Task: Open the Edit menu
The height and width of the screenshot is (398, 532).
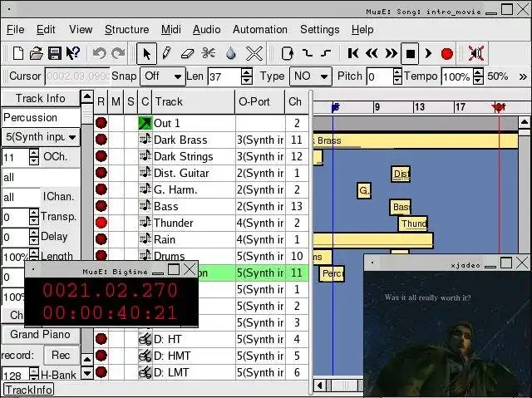Action: 46,29
